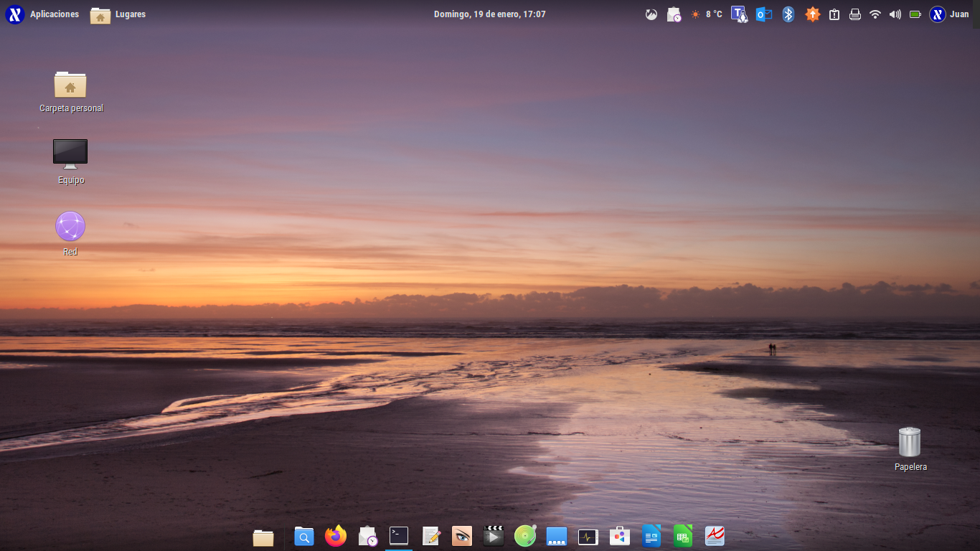Open the software center from the dock
This screenshot has width=980, height=551.
click(619, 535)
